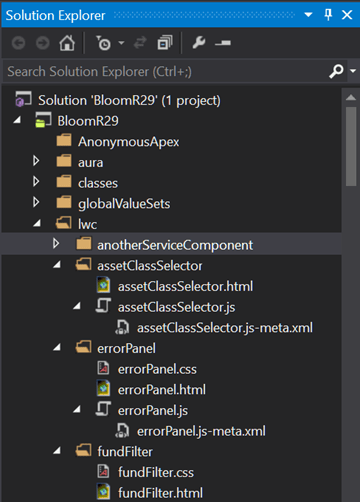Click the errorPanel.css file icon
The width and height of the screenshot is (360, 502).
[x=103, y=368]
